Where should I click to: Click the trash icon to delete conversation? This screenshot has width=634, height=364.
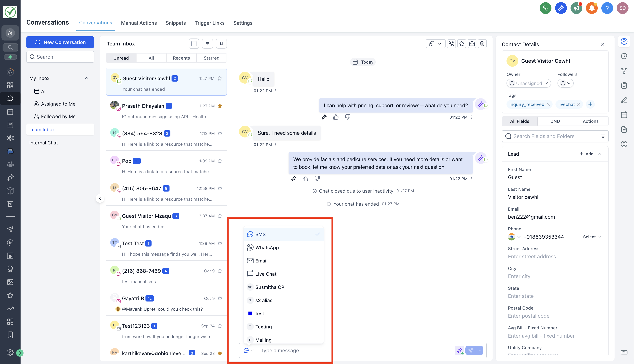point(482,44)
